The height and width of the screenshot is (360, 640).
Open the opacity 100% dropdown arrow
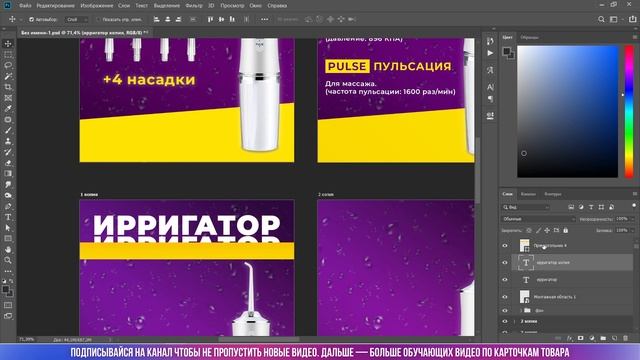633,219
